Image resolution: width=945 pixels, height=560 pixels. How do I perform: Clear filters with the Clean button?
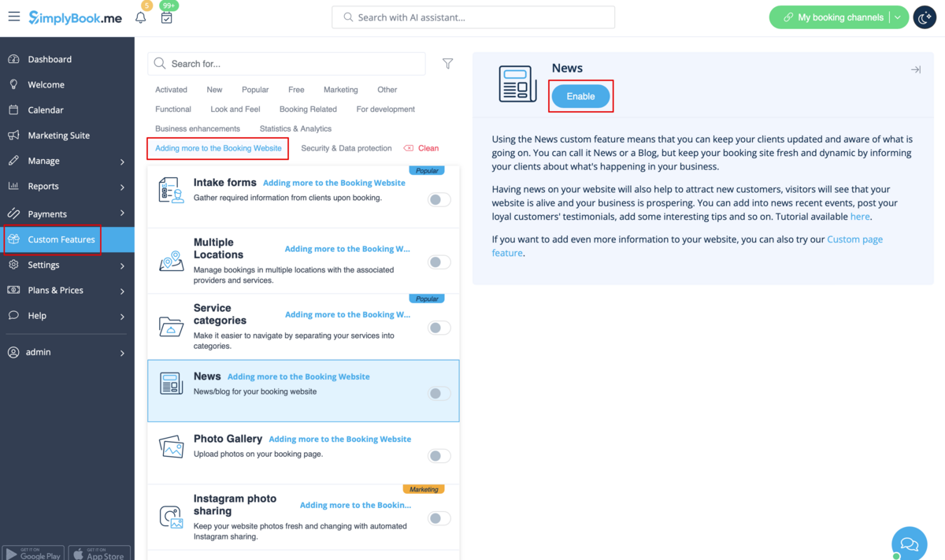point(421,148)
